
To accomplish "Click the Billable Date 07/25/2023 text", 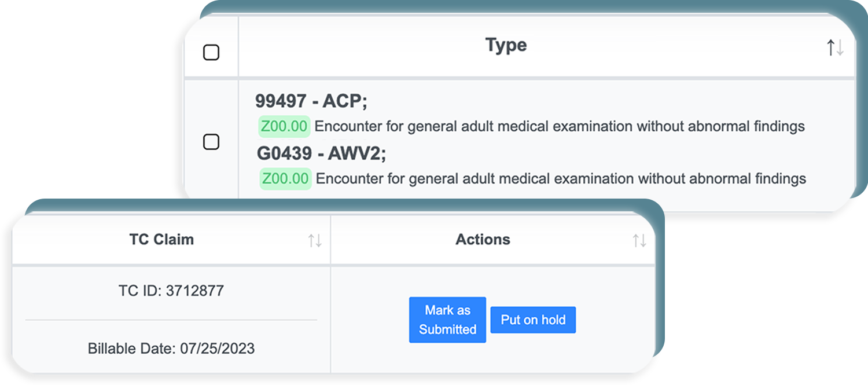I will pyautogui.click(x=171, y=349).
